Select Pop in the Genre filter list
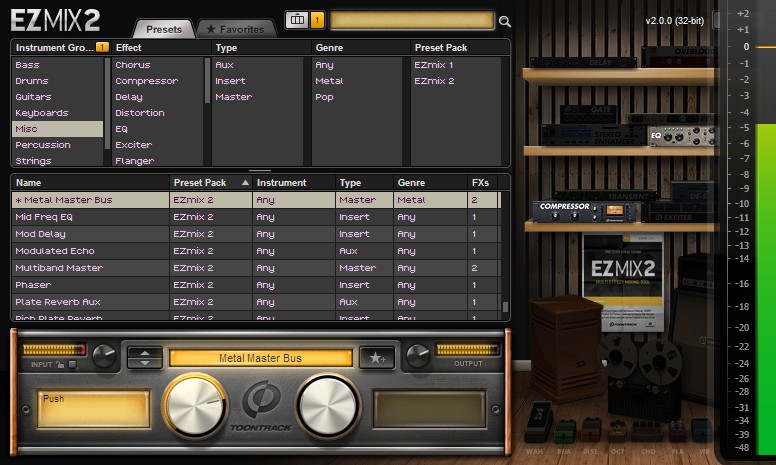This screenshot has width=776, height=465. [357, 97]
